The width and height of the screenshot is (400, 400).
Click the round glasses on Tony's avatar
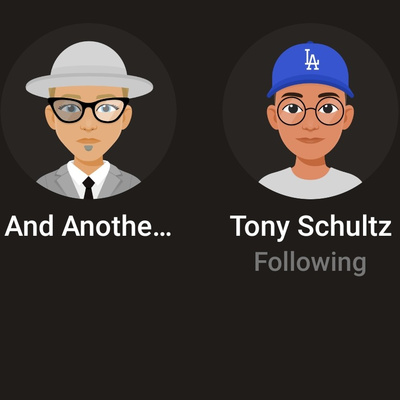310,111
